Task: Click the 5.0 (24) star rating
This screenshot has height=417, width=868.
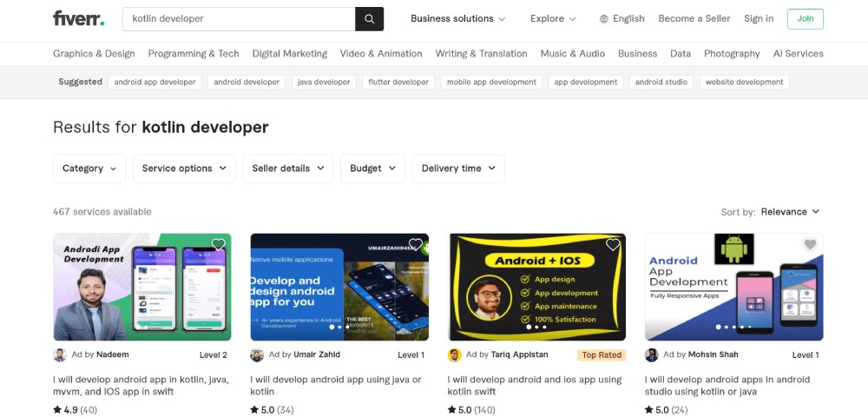Action: coord(667,410)
